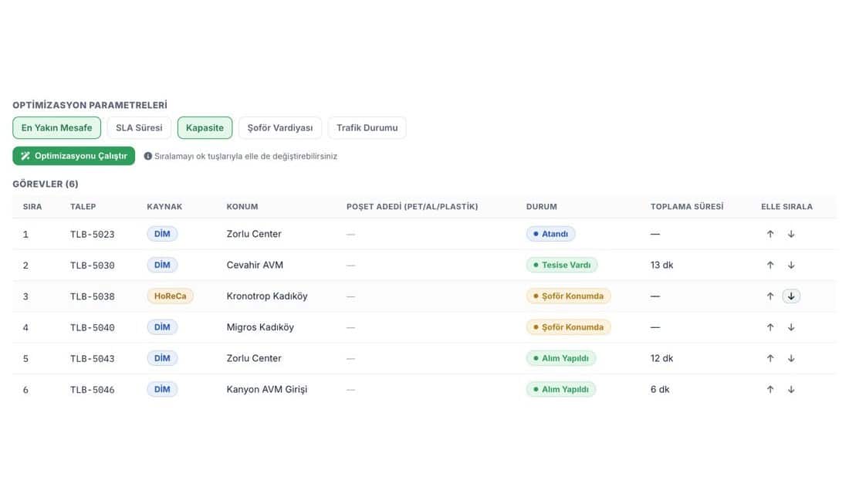Move TLB-5043 up one position
Screen dimensions: 849x504
point(770,358)
